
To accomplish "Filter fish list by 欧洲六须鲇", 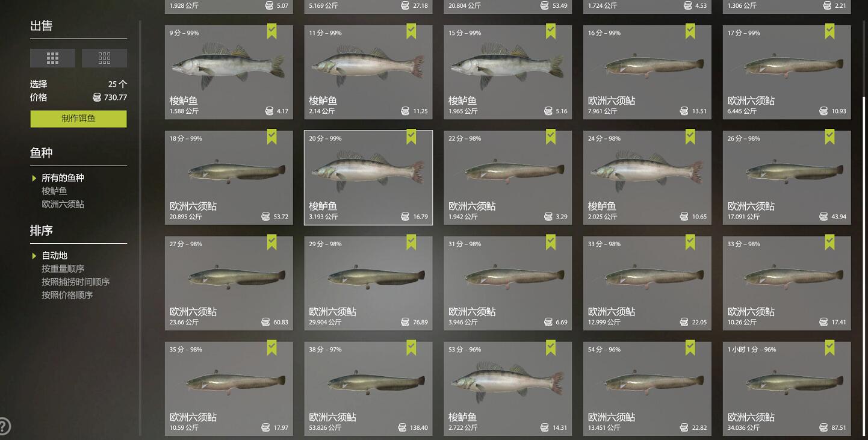I will click(63, 204).
